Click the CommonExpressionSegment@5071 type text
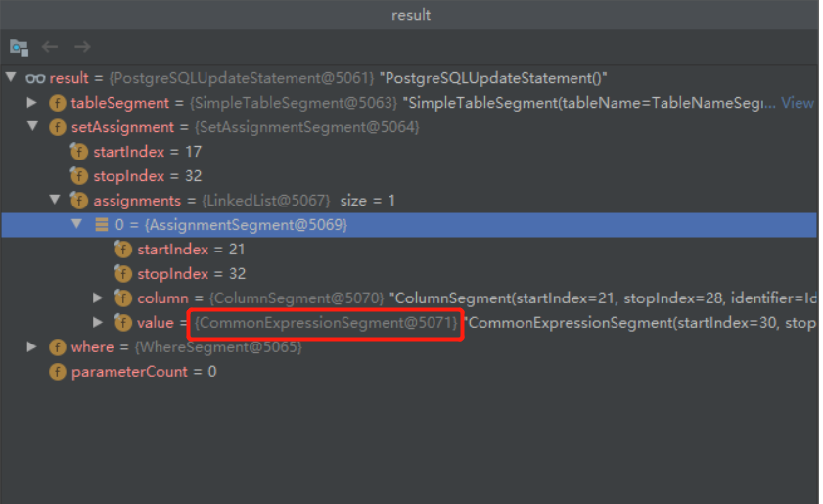The image size is (823, 504). (x=326, y=323)
